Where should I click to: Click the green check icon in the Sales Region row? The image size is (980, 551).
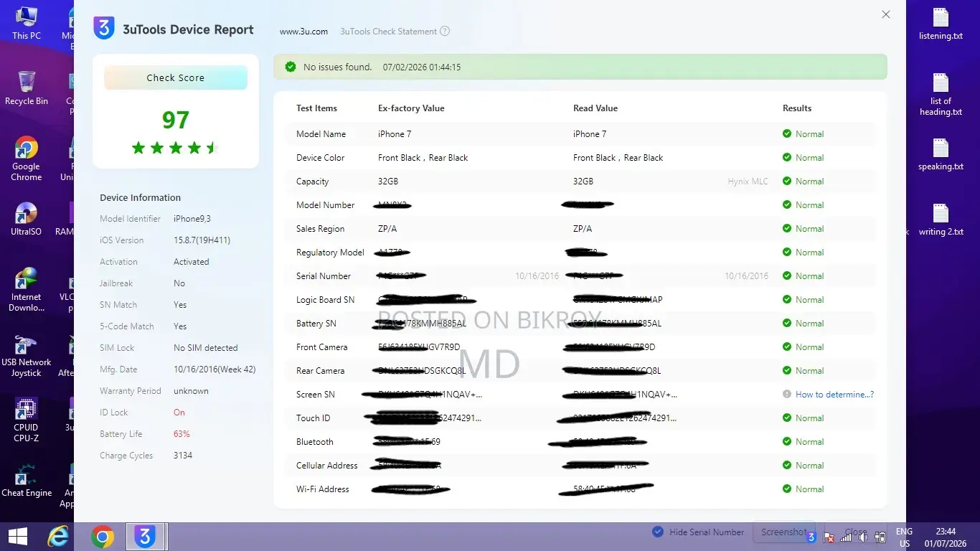click(787, 229)
